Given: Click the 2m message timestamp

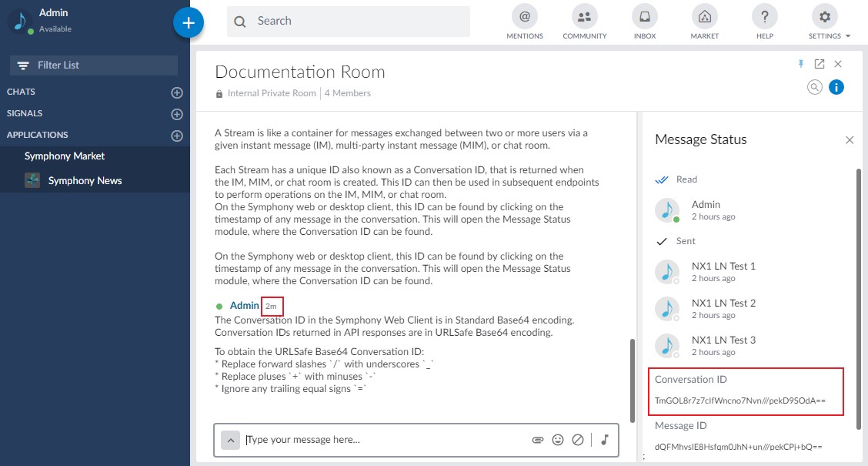Looking at the screenshot, I should [272, 307].
